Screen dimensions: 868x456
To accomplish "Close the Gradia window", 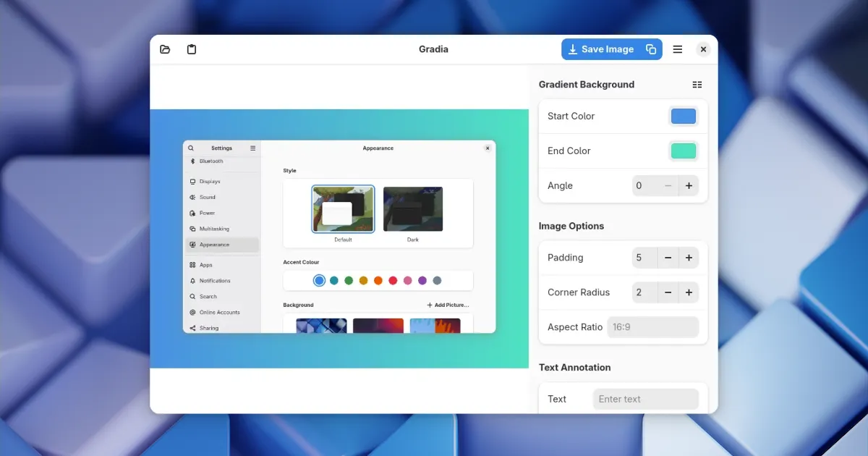I will 703,49.
